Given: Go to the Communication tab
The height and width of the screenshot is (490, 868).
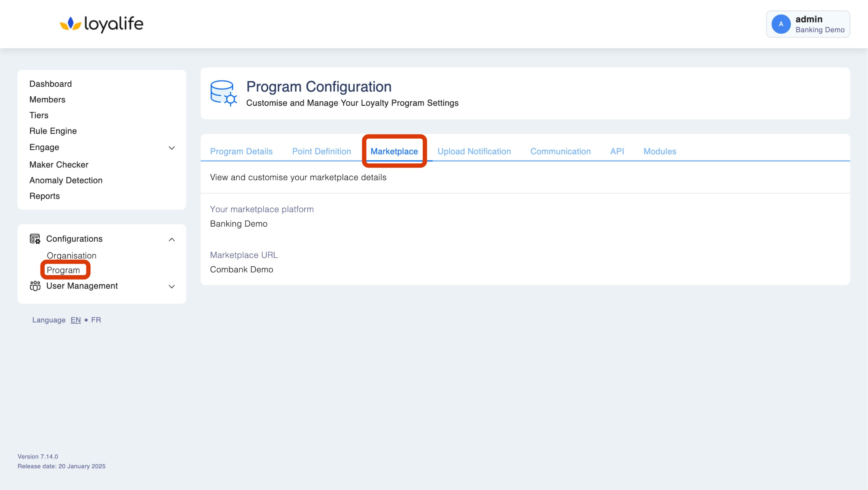Looking at the screenshot, I should 560,151.
